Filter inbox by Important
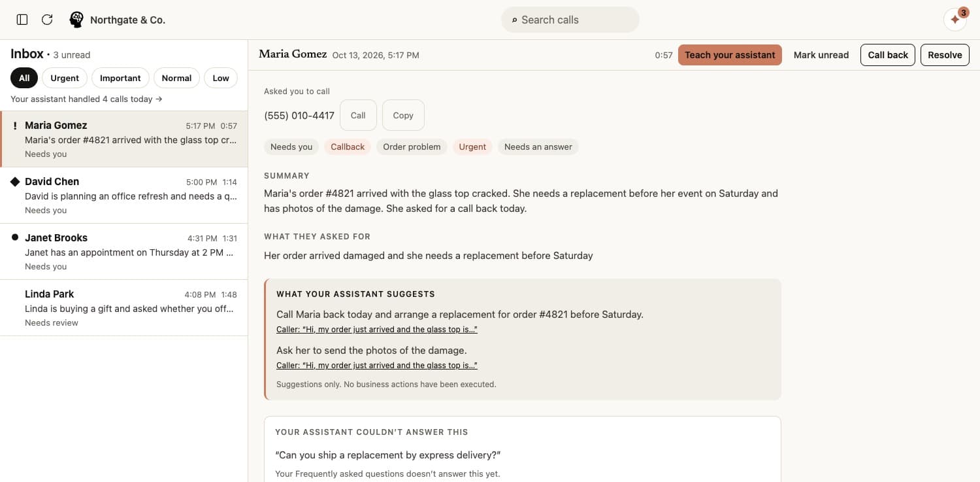 coord(120,78)
